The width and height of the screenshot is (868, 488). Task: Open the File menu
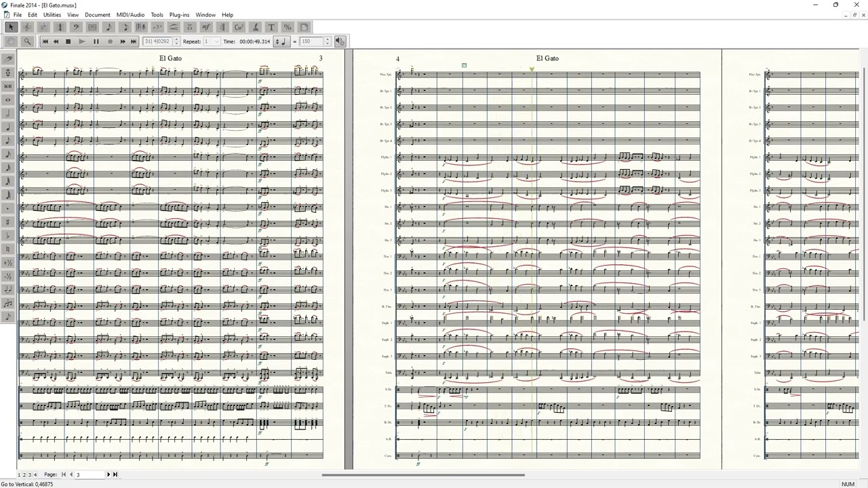(x=18, y=15)
